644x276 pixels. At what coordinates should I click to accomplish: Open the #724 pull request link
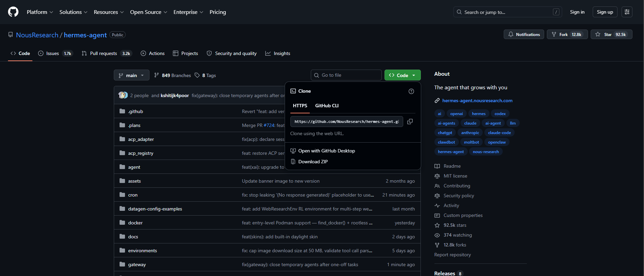pyautogui.click(x=269, y=125)
